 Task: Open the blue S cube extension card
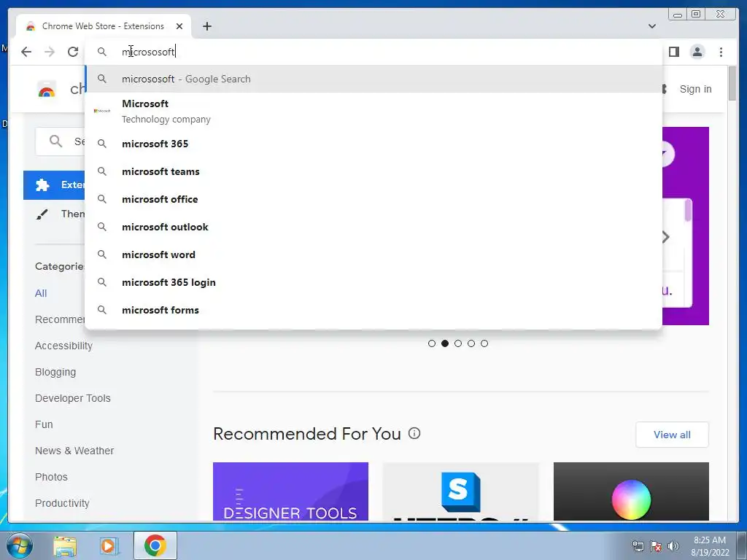[x=461, y=491]
